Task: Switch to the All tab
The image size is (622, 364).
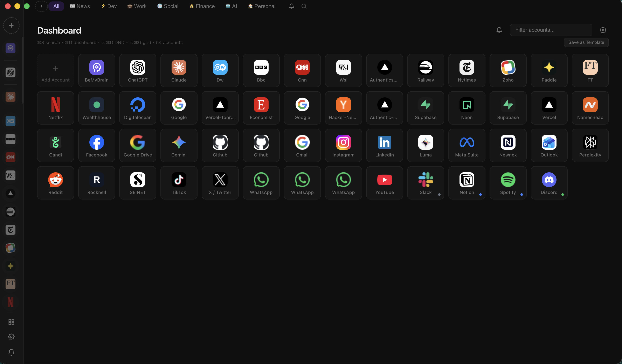Action: click(56, 6)
